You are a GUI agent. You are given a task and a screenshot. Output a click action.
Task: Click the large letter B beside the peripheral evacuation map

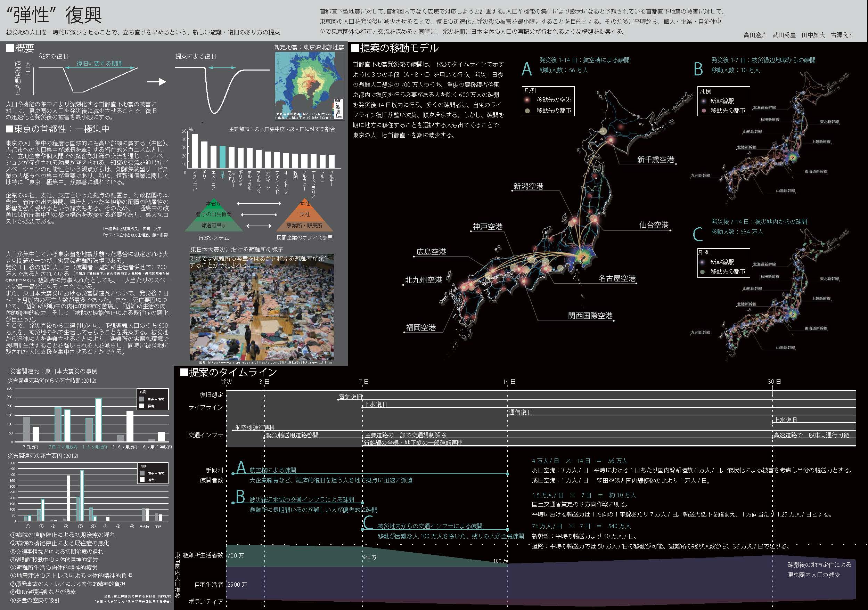[698, 69]
